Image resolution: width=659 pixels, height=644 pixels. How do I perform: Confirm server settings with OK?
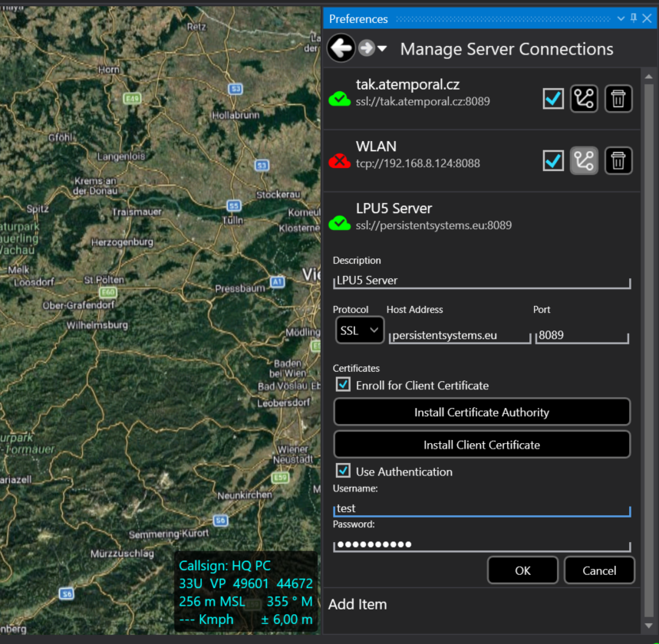pyautogui.click(x=522, y=570)
